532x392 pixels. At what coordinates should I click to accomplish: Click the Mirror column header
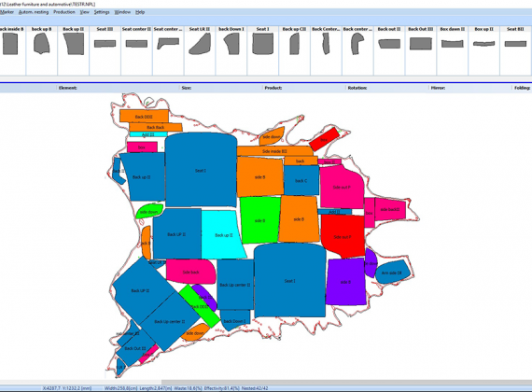click(x=438, y=88)
